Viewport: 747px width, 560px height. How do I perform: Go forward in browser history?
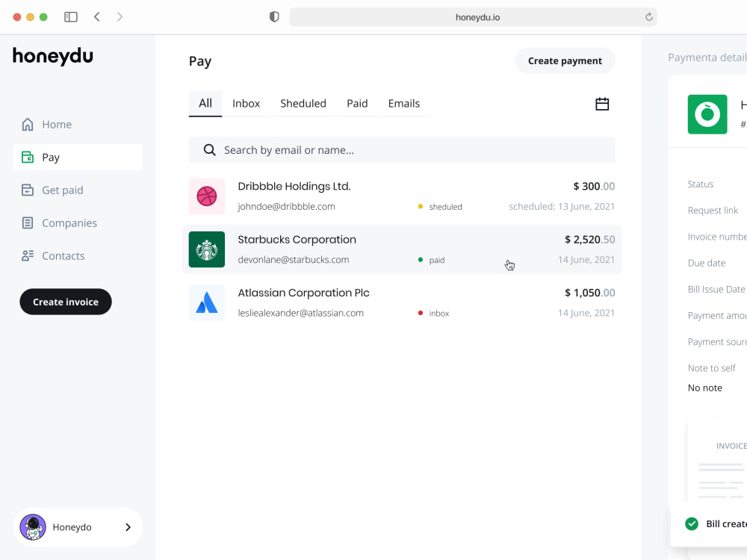click(120, 17)
